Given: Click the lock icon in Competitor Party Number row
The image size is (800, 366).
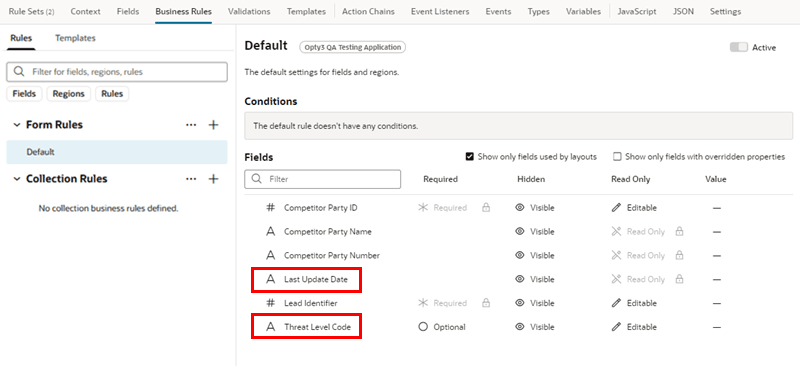Looking at the screenshot, I should pos(679,255).
